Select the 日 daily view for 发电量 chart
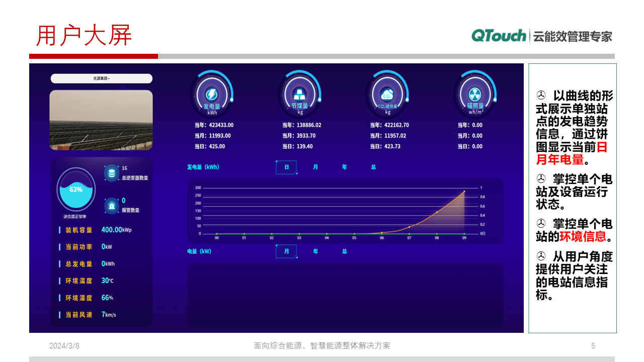This screenshot has width=644, height=362. (x=286, y=167)
